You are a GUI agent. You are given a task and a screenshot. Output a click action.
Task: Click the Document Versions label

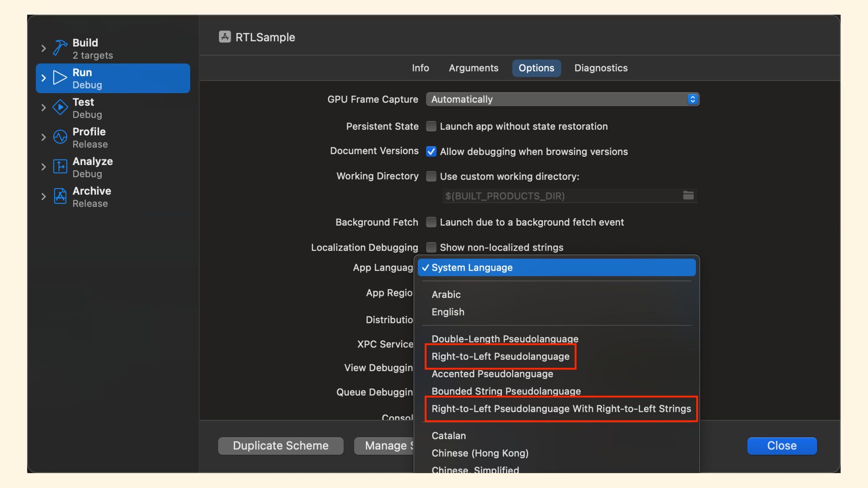point(374,151)
